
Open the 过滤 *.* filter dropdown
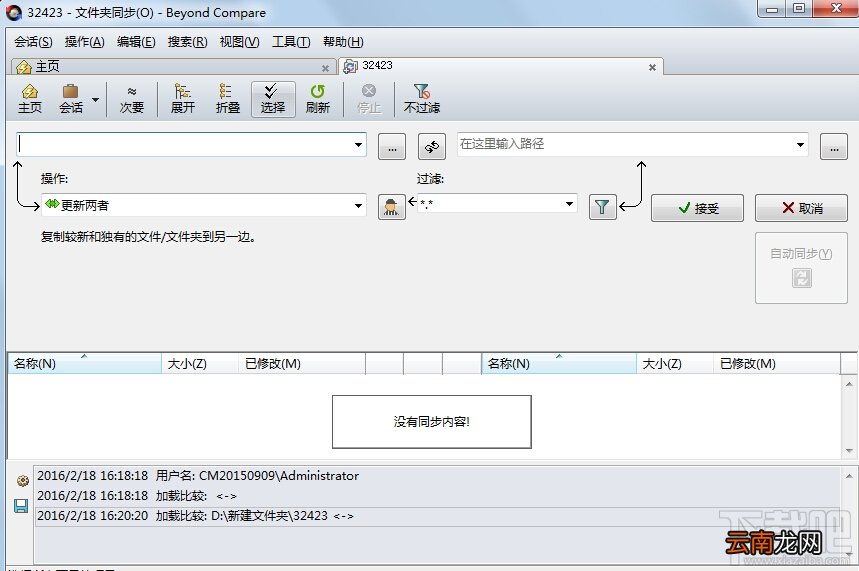[x=497, y=204]
